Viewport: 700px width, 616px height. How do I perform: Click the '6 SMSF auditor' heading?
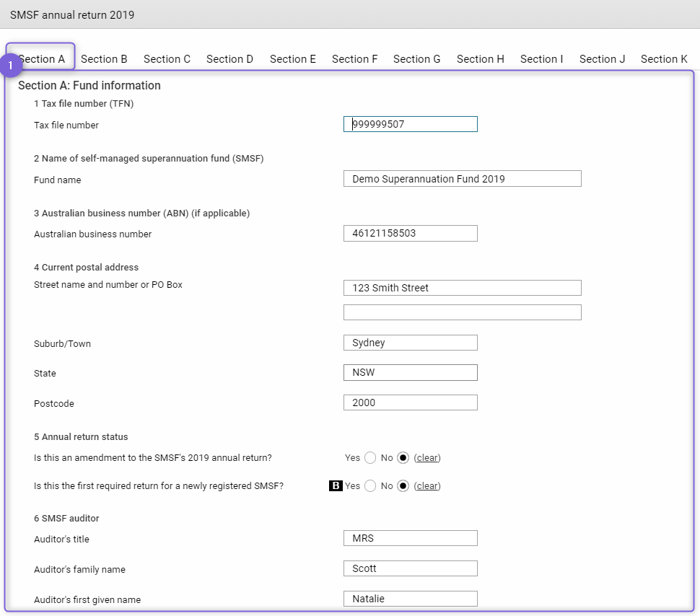(66, 519)
